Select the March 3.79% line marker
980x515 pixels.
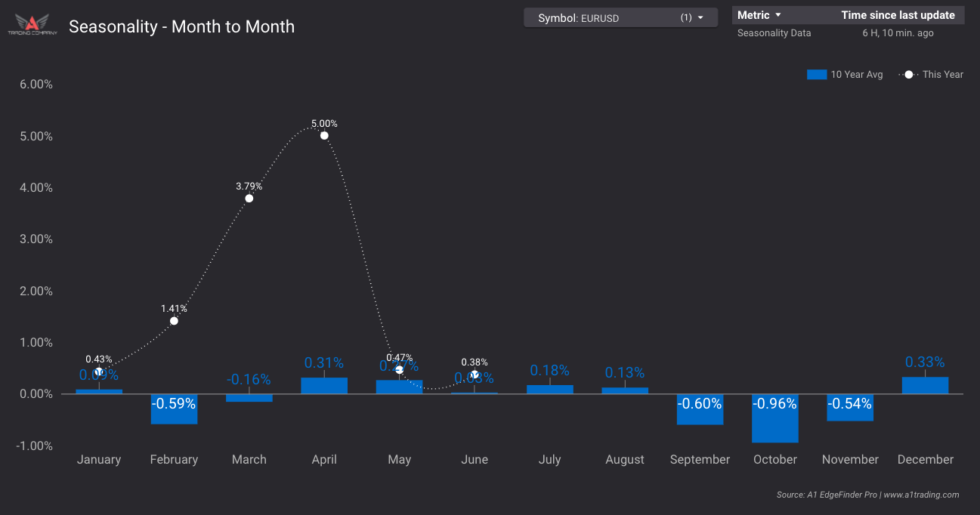click(x=249, y=199)
